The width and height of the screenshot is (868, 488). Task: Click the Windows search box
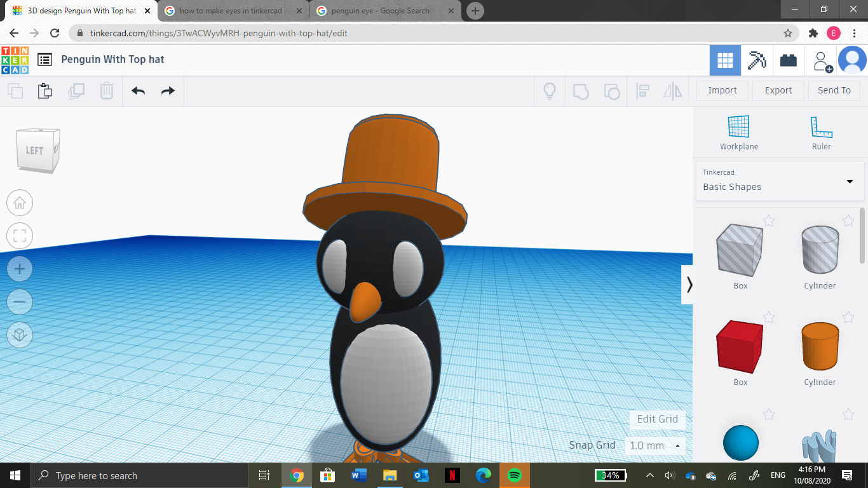point(140,475)
